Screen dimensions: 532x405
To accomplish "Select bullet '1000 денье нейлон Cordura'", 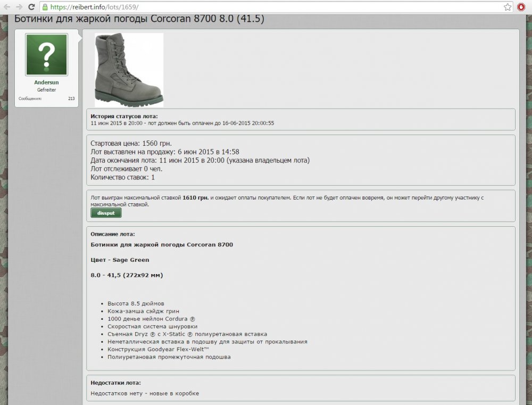I will click(151, 319).
